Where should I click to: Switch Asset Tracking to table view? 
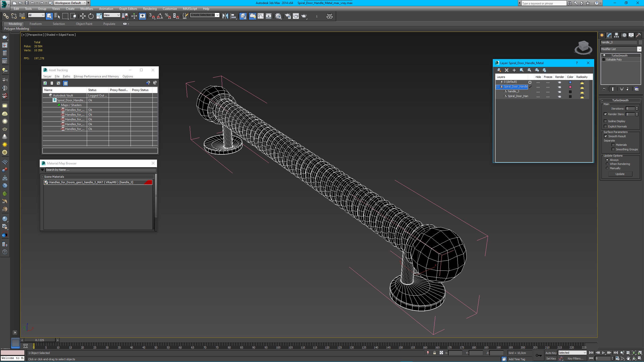tap(65, 83)
